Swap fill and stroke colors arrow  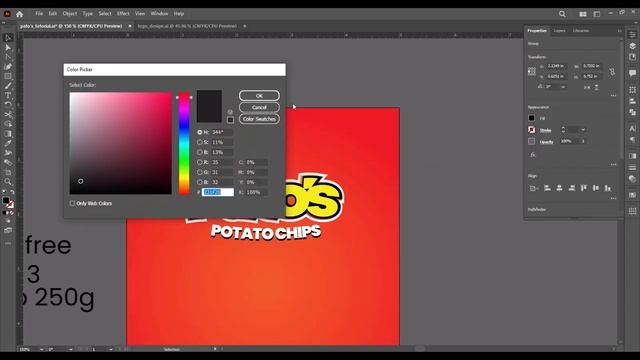pos(12,192)
